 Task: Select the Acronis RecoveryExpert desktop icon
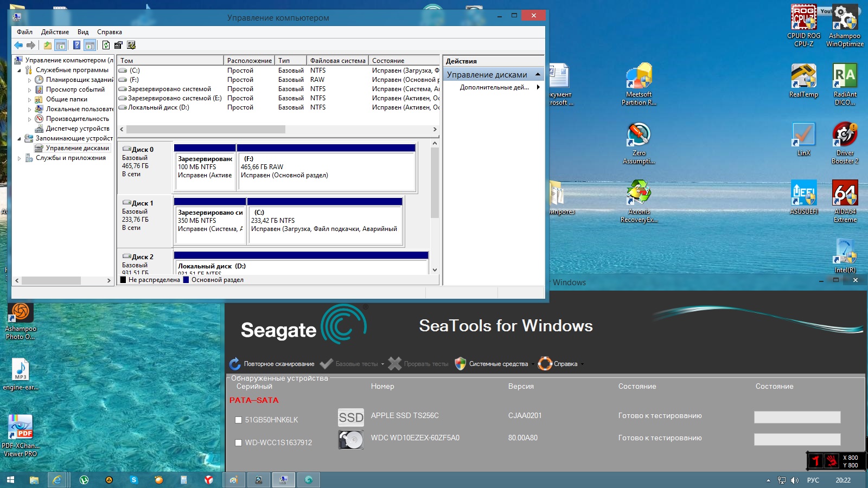(x=639, y=202)
